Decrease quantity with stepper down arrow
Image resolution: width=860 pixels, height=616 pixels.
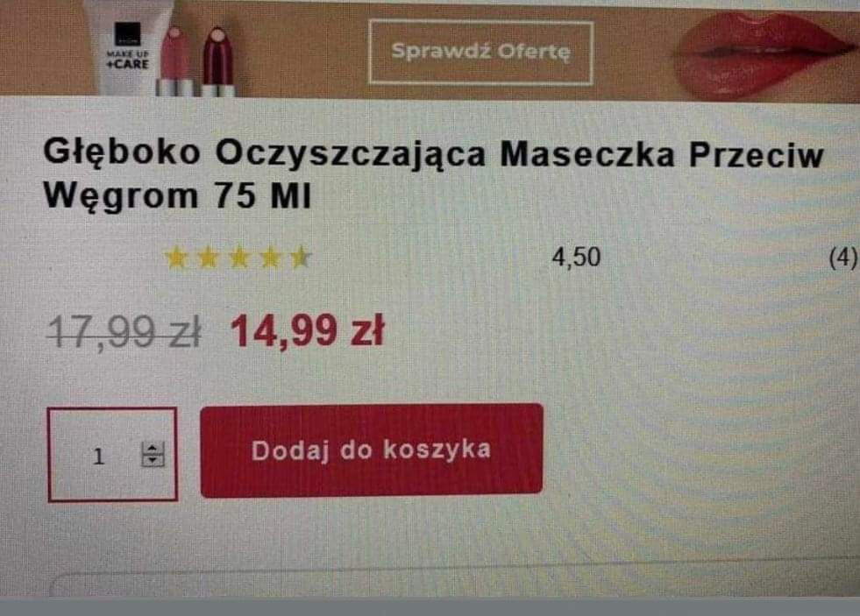(x=153, y=460)
